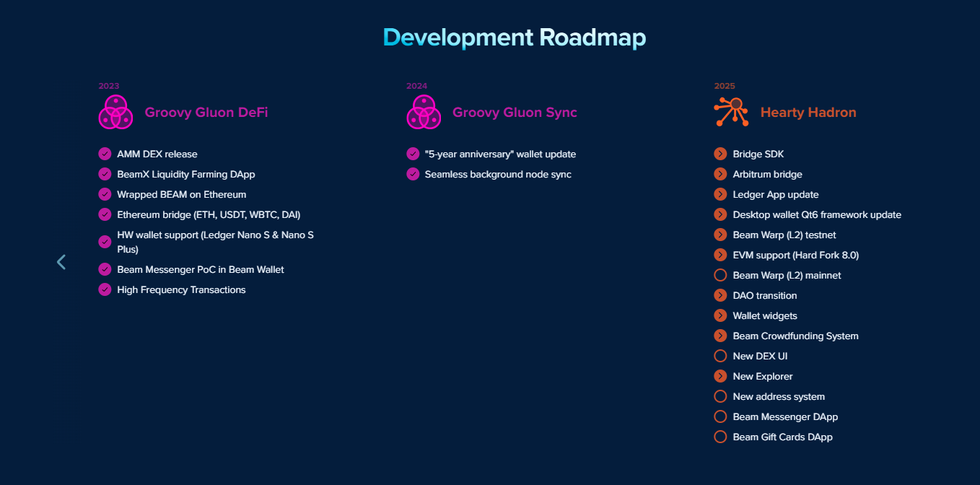Click check icon beside High Frequency Transactions
Image resolution: width=980 pixels, height=485 pixels.
pos(105,289)
